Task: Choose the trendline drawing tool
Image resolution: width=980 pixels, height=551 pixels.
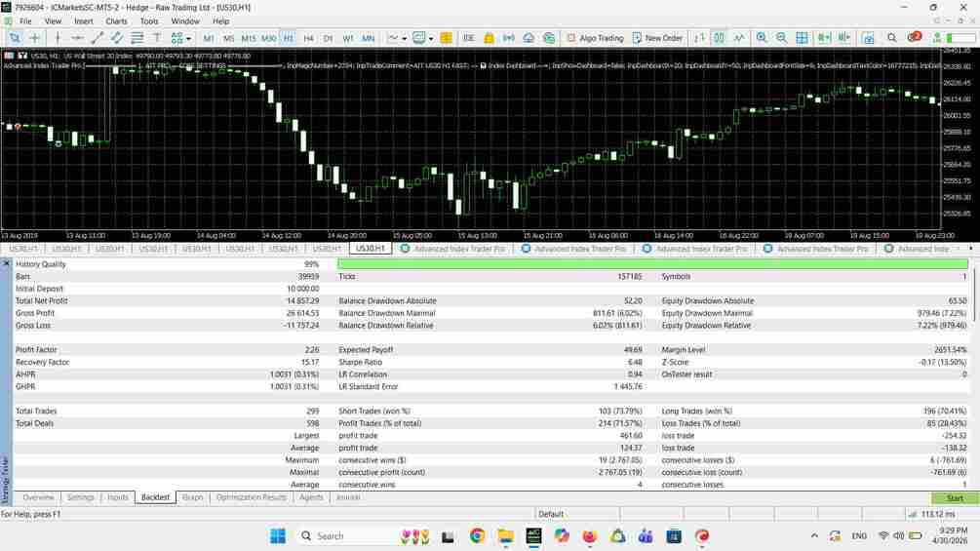Action: pyautogui.click(x=97, y=38)
